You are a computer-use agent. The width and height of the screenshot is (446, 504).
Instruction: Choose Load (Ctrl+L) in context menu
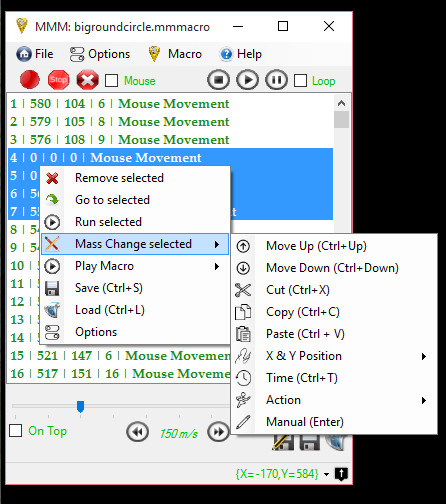point(135,310)
